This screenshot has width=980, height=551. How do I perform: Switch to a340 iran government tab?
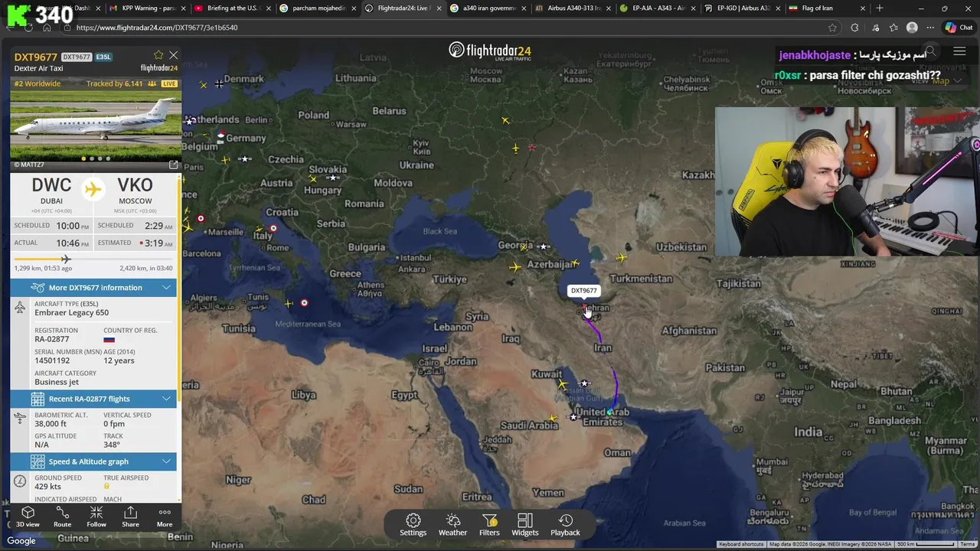(x=488, y=8)
